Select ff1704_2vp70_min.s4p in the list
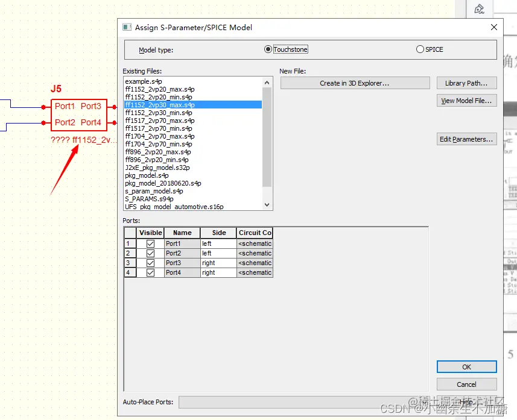 point(193,144)
